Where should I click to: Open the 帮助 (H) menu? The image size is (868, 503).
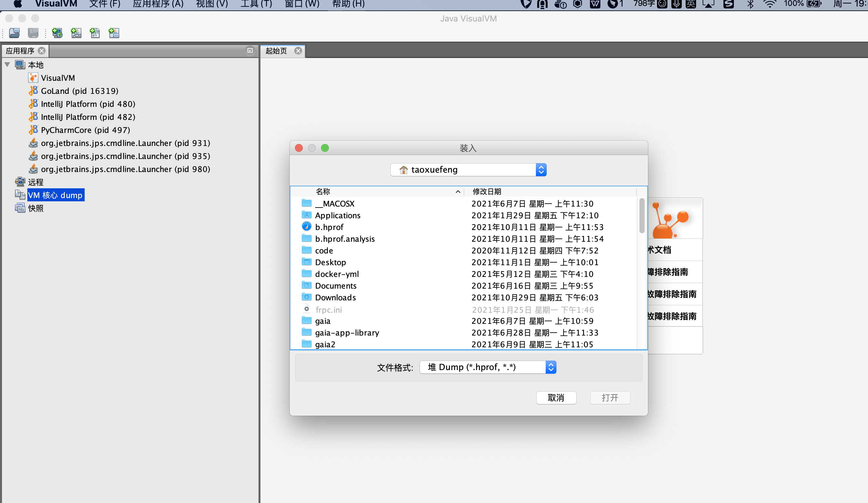[x=348, y=4]
